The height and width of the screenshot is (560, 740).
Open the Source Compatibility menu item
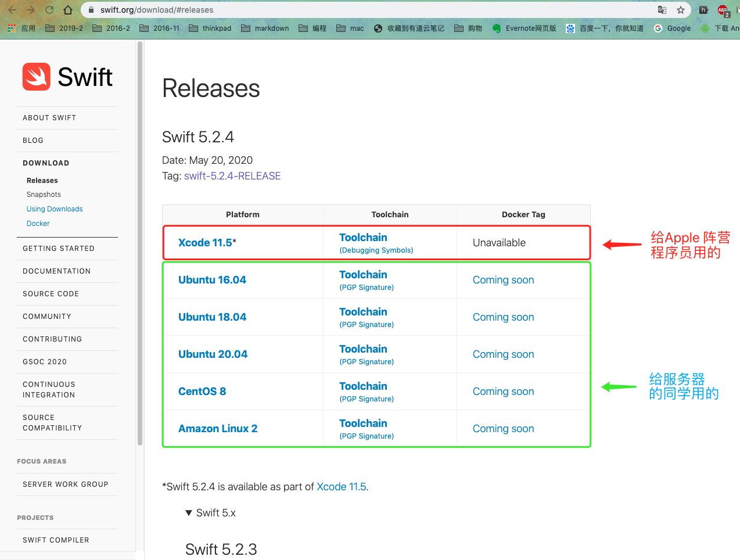[x=52, y=423]
